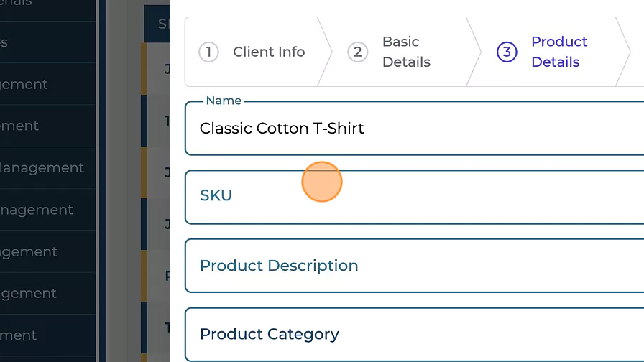Open the Product Category dropdown
Image resolution: width=644 pixels, height=362 pixels.
(x=417, y=335)
